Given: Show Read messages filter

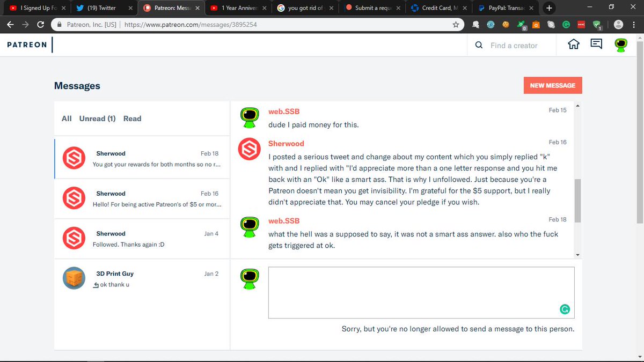Looking at the screenshot, I should point(132,119).
